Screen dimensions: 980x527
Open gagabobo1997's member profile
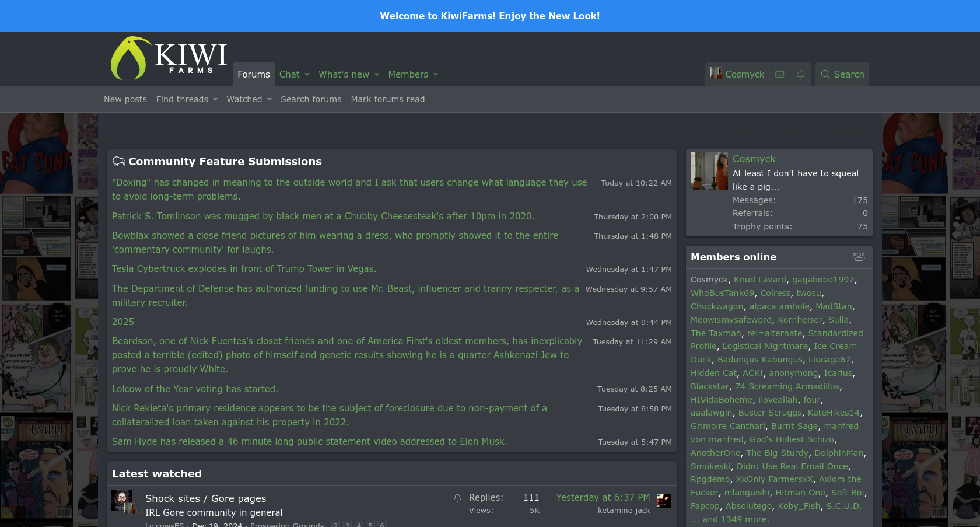pos(823,280)
